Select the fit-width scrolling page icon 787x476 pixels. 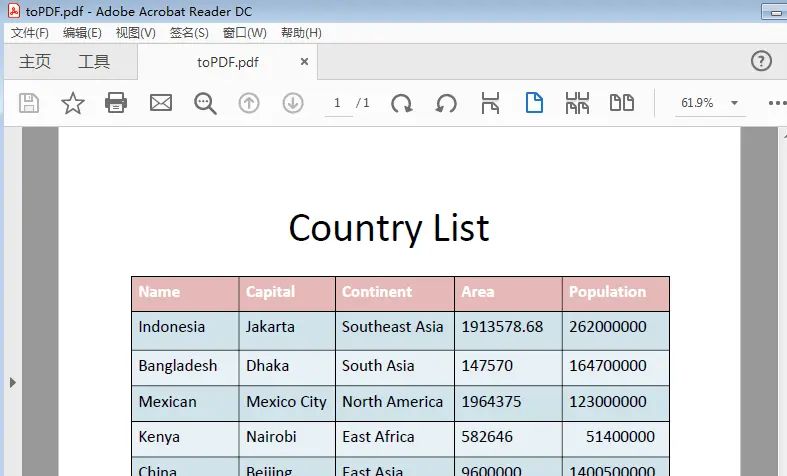click(490, 103)
